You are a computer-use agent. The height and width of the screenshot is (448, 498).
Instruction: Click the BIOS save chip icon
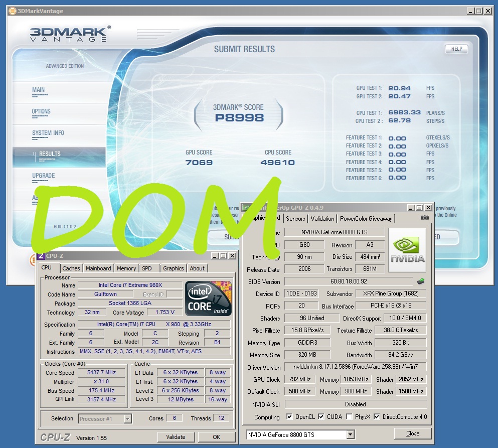pyautogui.click(x=421, y=281)
